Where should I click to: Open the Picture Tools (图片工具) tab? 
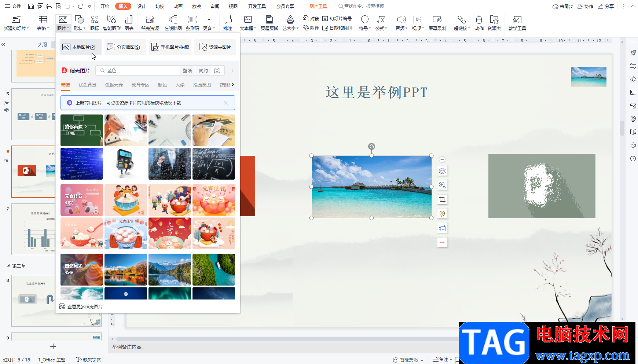pos(318,6)
